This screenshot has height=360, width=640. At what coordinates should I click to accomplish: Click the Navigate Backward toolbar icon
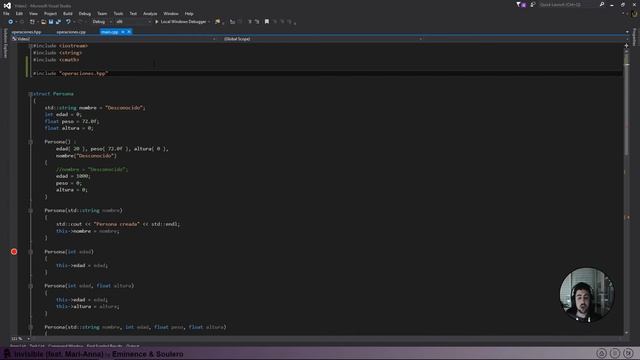click(10, 22)
